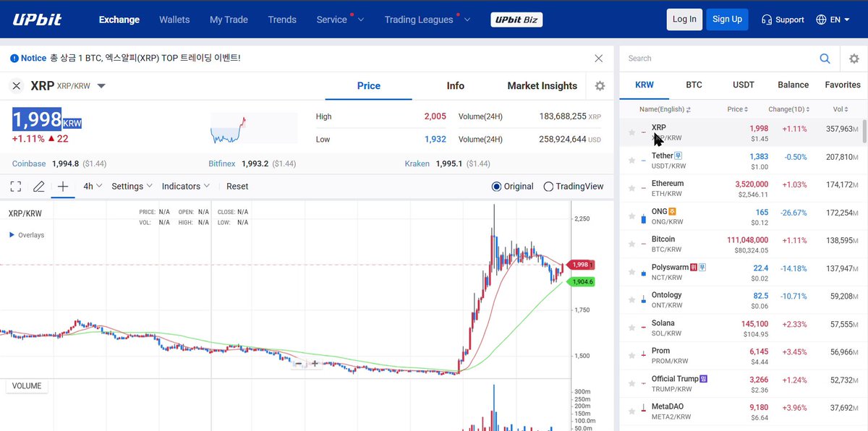Open chart Settings dropdown
868x431 pixels.
pos(132,187)
